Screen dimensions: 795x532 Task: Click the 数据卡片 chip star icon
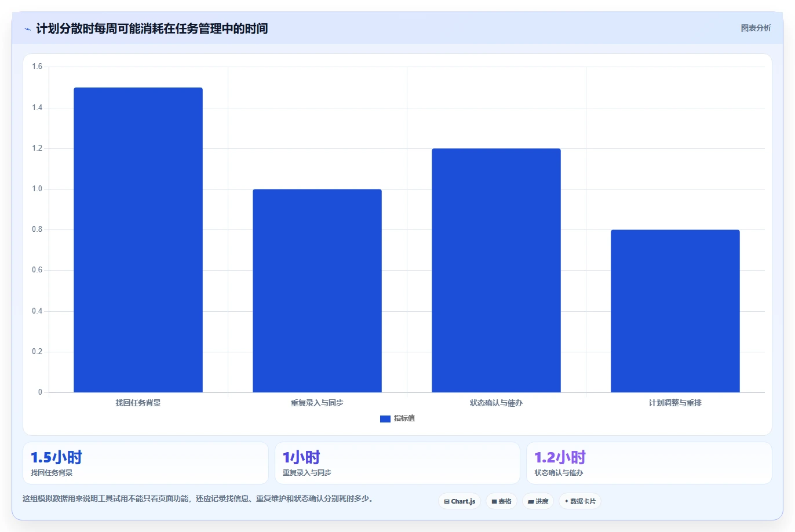[x=567, y=501]
